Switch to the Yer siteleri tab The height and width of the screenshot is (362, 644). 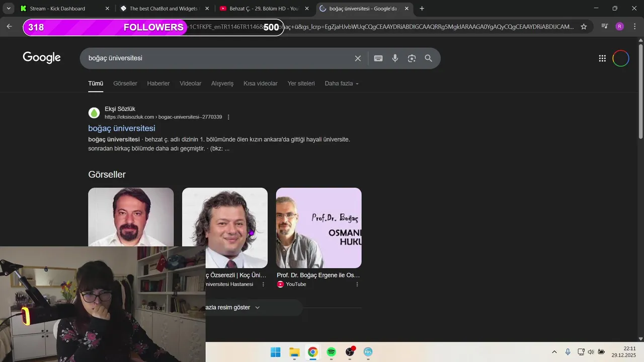(301, 83)
